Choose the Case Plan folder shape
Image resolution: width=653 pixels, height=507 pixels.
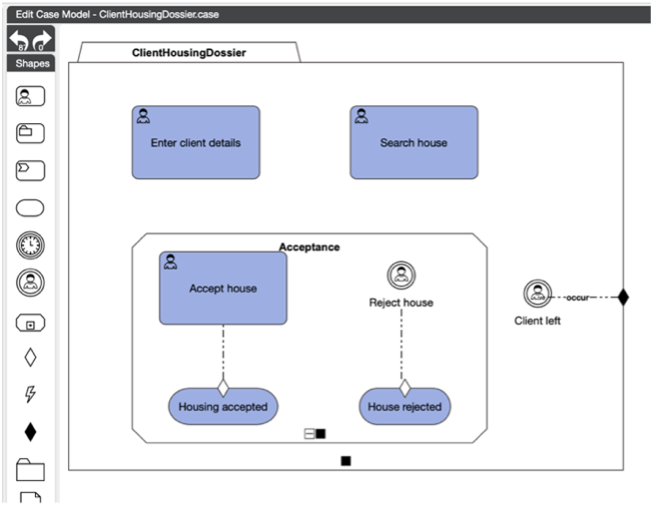[x=30, y=469]
